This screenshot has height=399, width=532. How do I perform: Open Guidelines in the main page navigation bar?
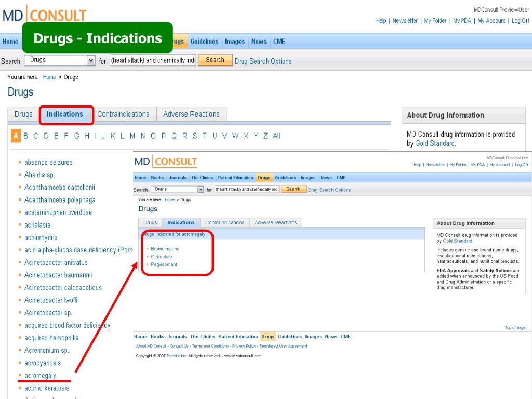204,42
